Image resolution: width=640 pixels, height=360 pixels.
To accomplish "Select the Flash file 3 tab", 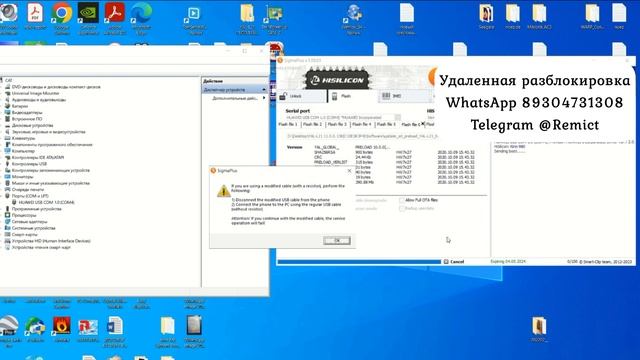I will [x=337, y=124].
